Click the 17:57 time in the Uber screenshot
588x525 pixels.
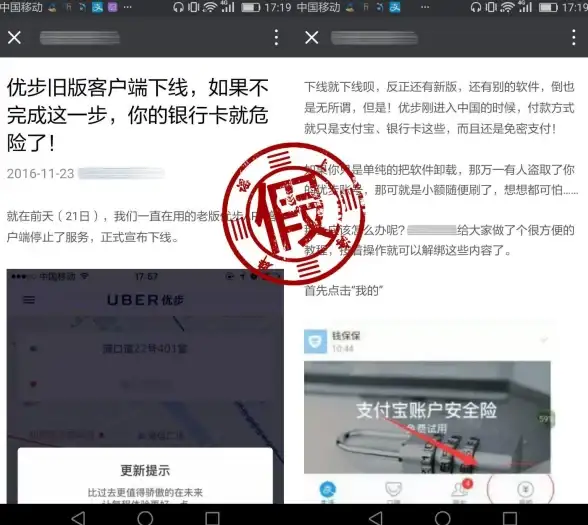pos(146,277)
